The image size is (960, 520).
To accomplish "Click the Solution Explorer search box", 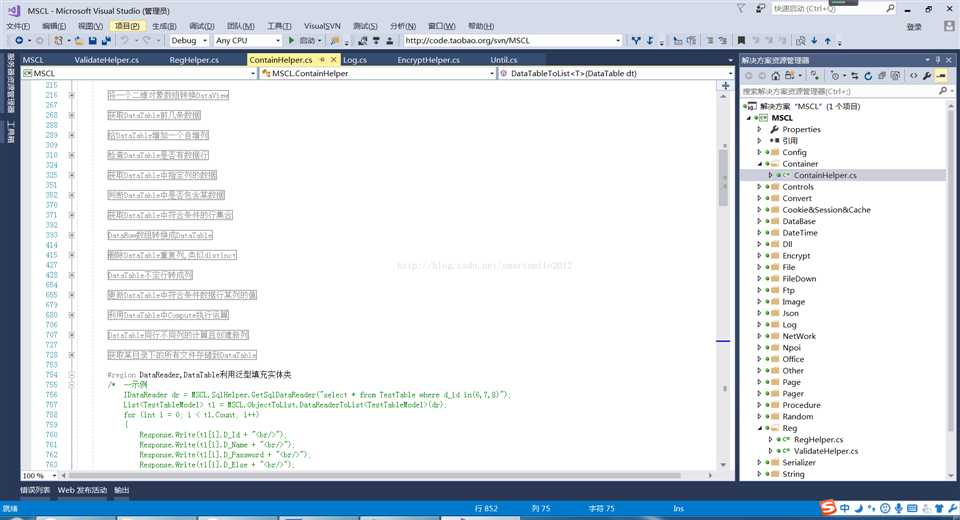I will [846, 91].
